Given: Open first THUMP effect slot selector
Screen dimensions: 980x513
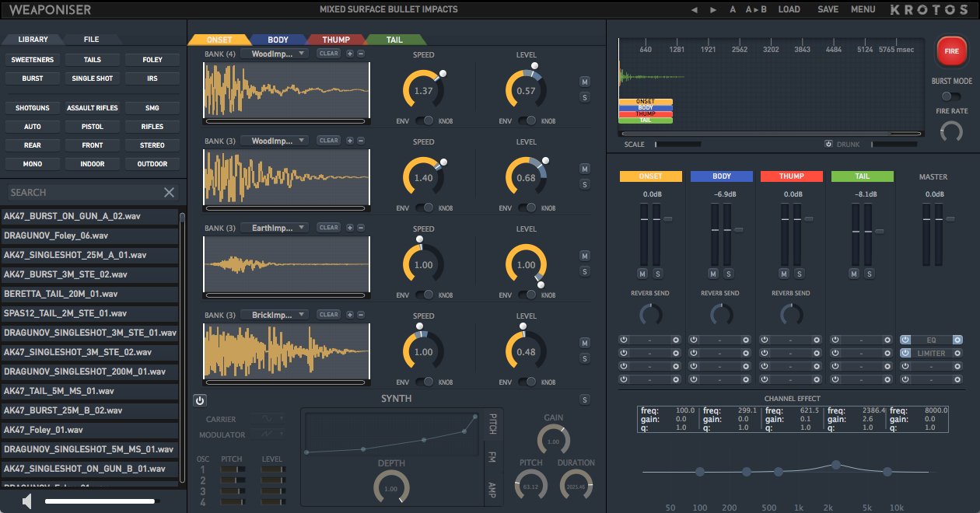Looking at the screenshot, I should (791, 340).
